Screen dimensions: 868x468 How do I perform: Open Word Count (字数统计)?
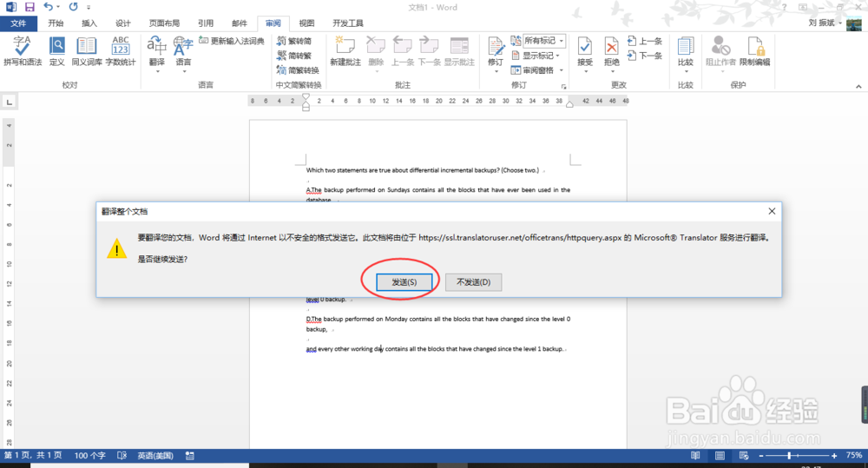click(120, 51)
